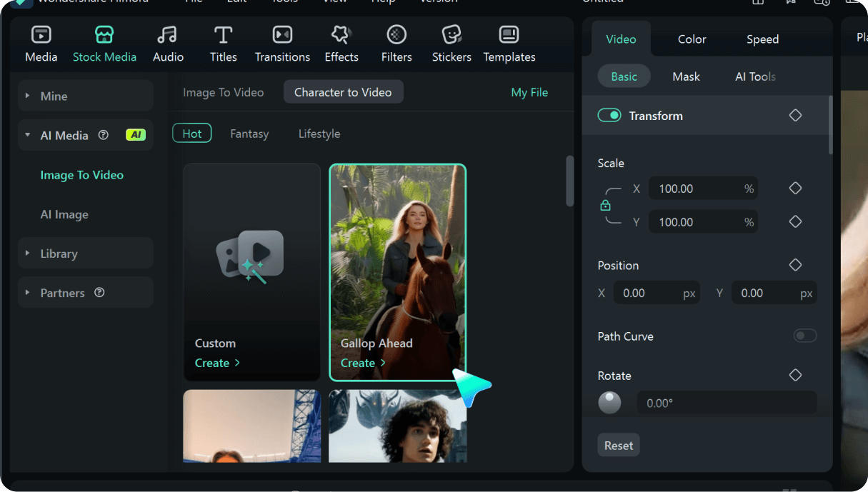Click the green AI badge
Image resolution: width=868 pixels, height=492 pixels.
coord(136,135)
